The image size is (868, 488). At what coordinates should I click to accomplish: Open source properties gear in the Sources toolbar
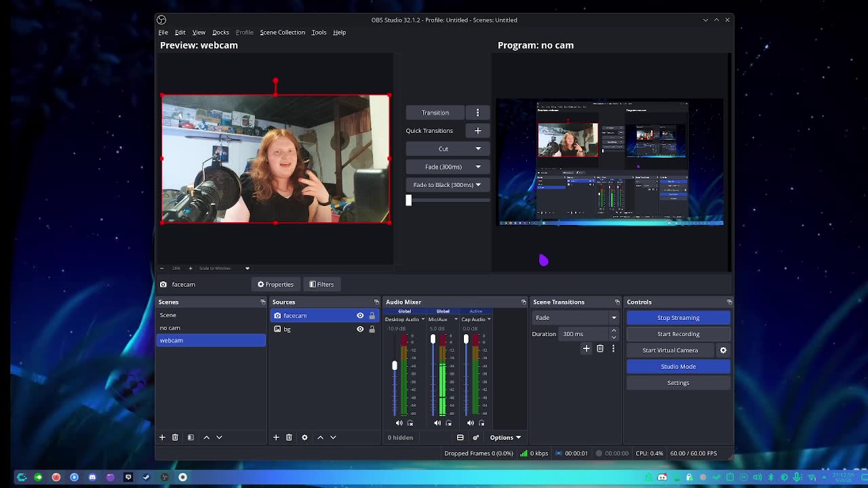(304, 437)
